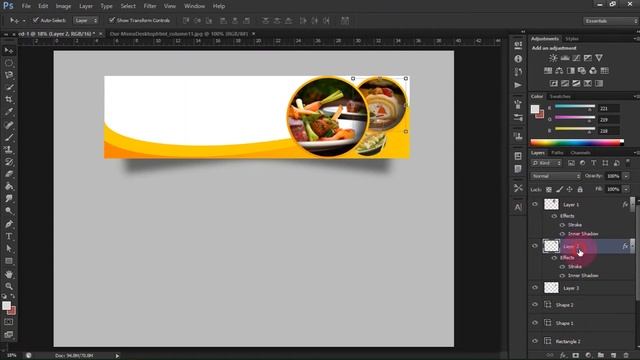Add an Invert adjustment
The width and height of the screenshot is (640, 360).
(553, 83)
